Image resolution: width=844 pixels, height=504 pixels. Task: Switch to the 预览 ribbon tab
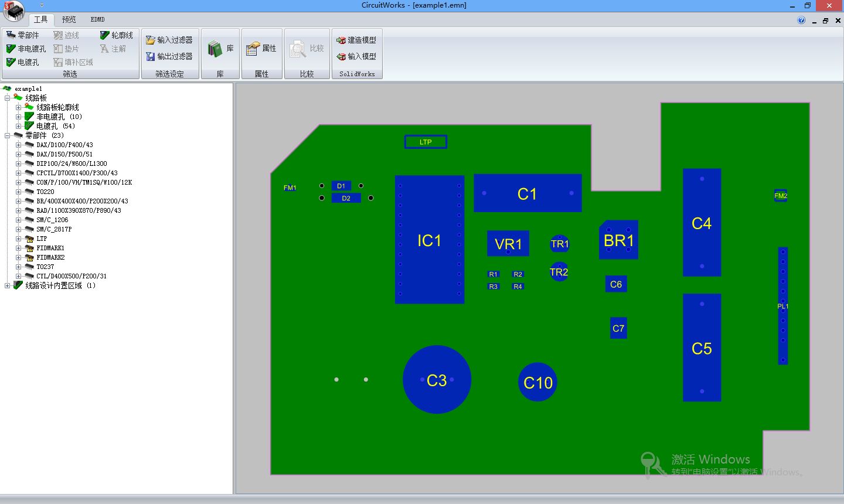point(69,19)
